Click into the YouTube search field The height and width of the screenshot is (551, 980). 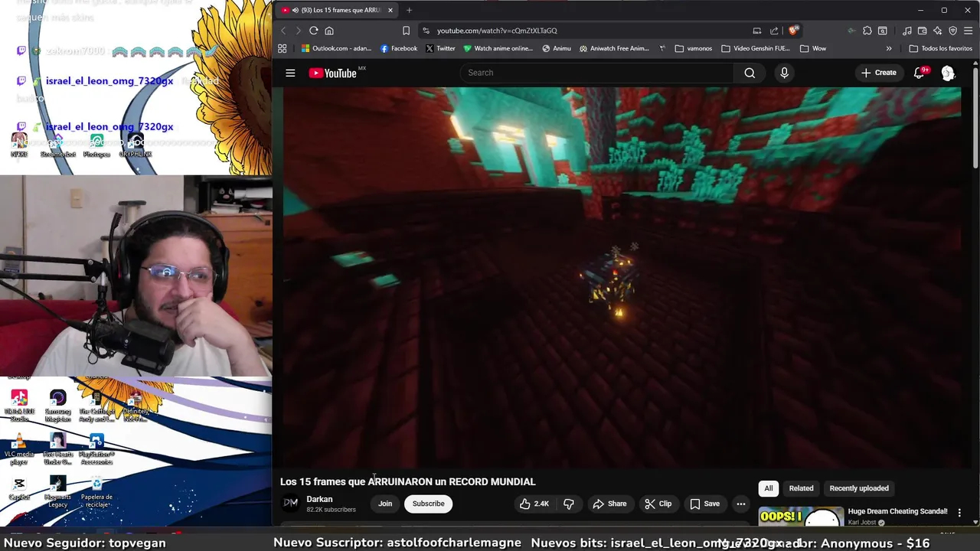pos(597,73)
